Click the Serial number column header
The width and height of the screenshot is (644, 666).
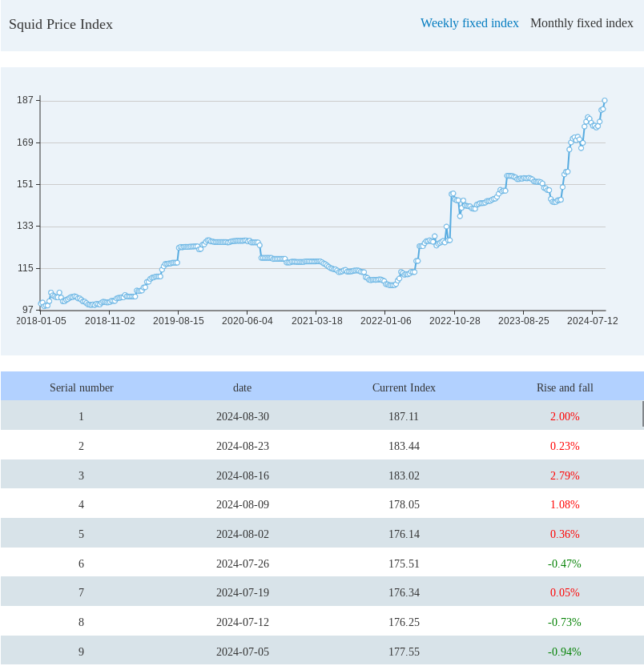tap(82, 387)
